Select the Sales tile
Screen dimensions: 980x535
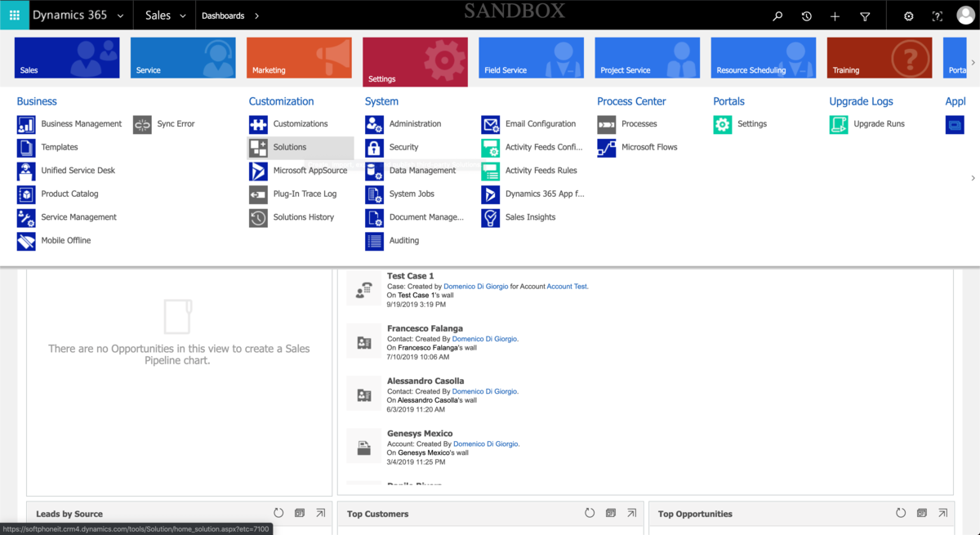coord(67,58)
